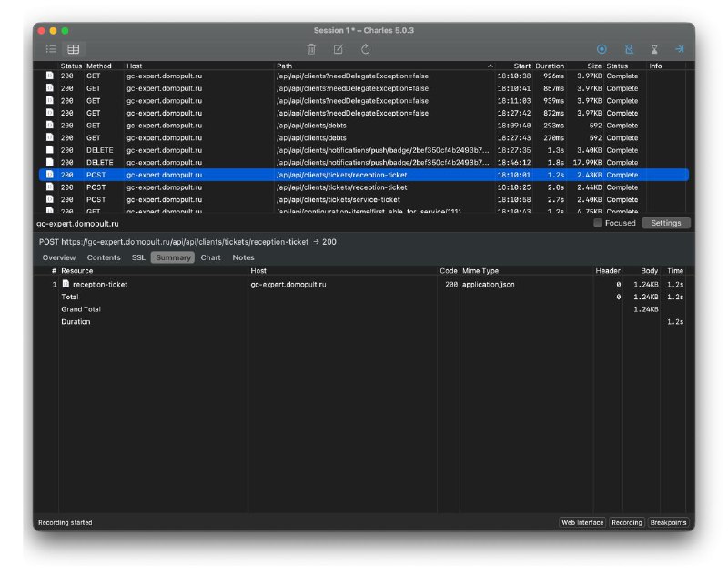
Task: Click the rightmost arrow icon in toolbar
Action: 679,49
